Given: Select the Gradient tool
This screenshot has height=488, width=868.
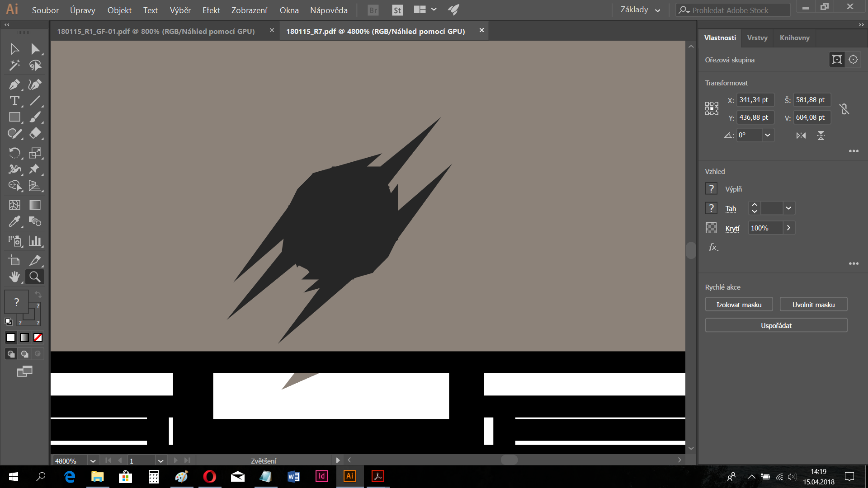Looking at the screenshot, I should click(x=35, y=205).
